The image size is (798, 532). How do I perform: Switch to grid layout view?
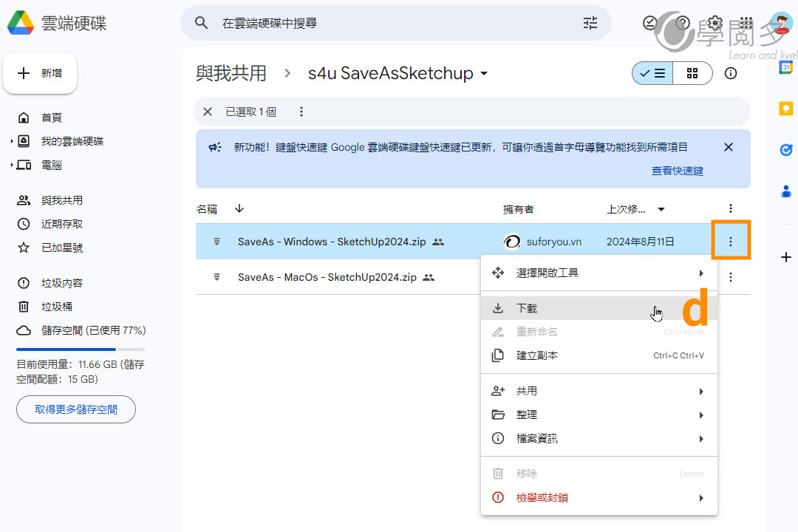tap(692, 73)
